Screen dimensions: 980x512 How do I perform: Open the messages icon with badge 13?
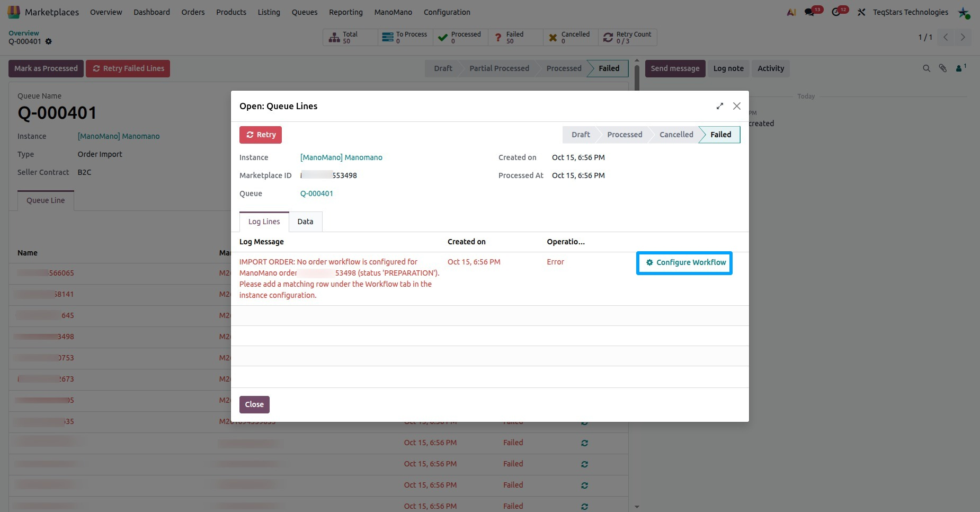(810, 12)
